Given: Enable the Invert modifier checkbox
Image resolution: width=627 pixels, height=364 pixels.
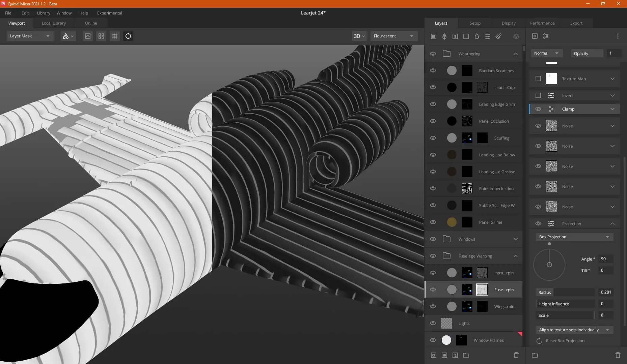Looking at the screenshot, I should (x=538, y=95).
